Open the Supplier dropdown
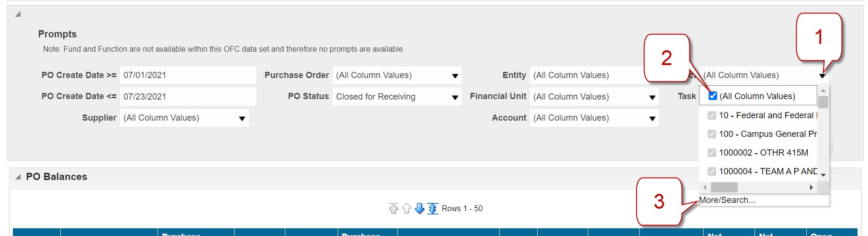The image size is (868, 236). click(242, 118)
